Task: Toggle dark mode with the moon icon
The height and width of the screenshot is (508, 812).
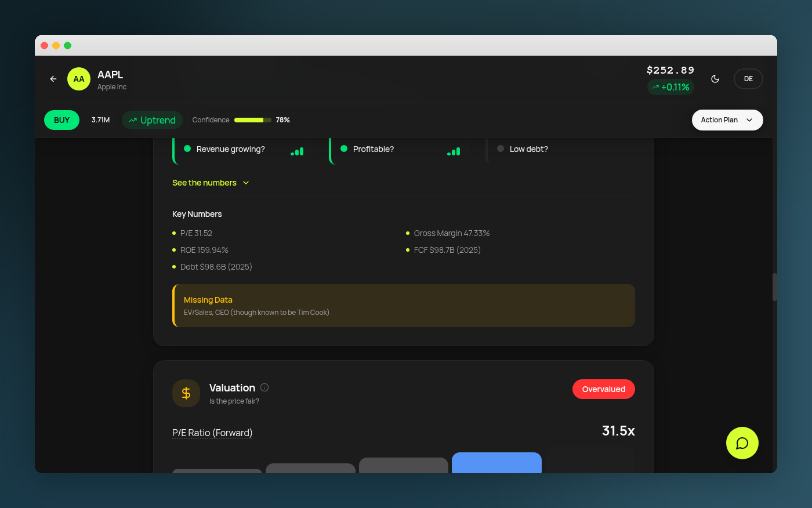Action: [715, 79]
